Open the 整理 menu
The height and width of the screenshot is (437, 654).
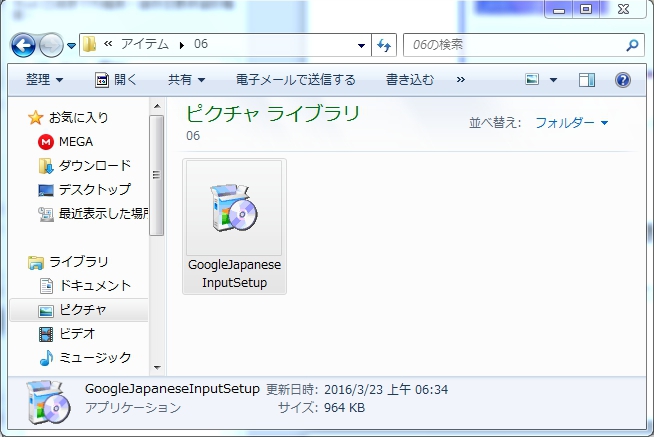(44, 79)
